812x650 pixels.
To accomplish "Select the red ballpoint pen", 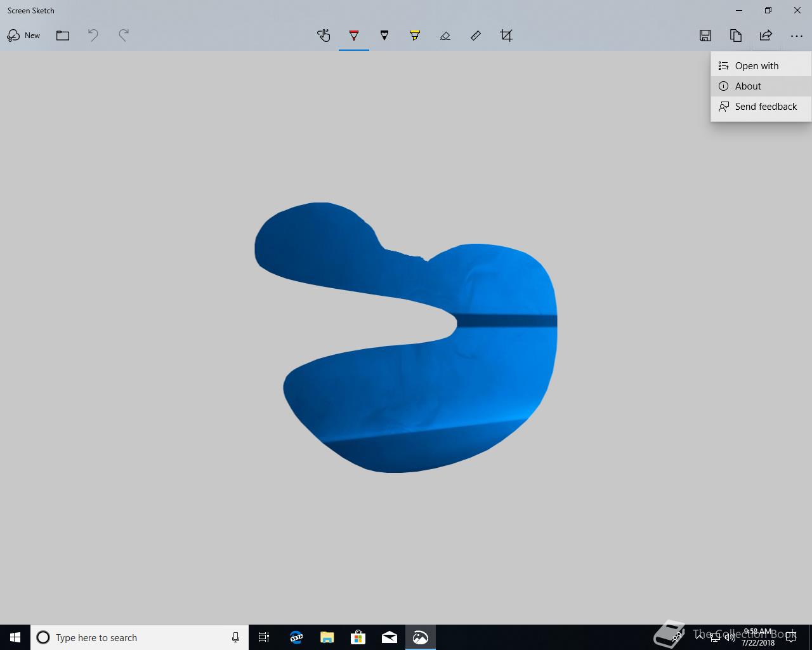I will click(354, 36).
